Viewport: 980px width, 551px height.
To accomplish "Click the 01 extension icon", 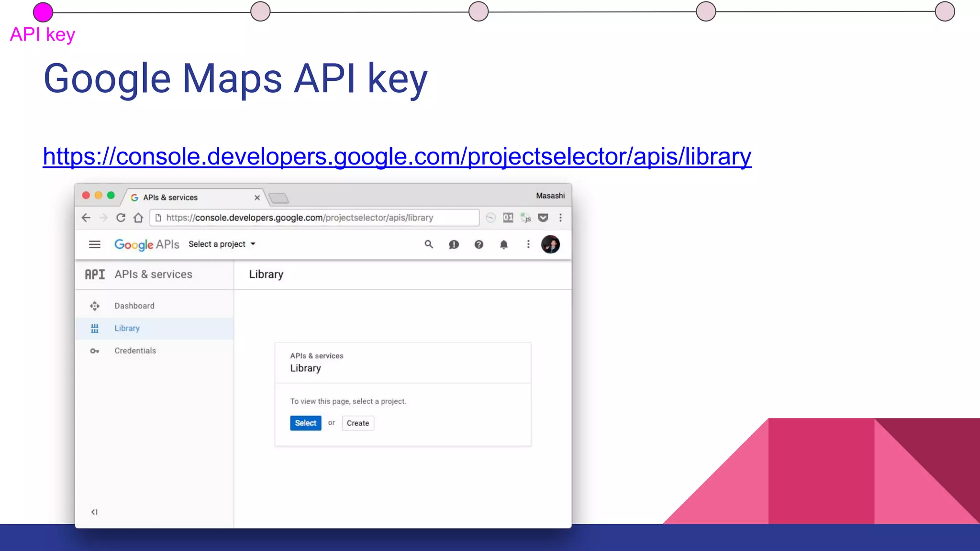I will click(x=508, y=218).
